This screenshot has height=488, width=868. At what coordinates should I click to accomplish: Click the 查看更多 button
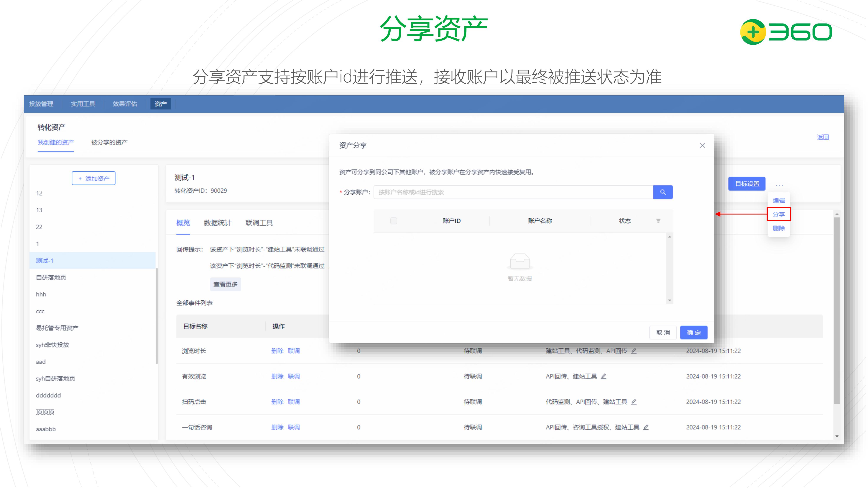point(225,284)
